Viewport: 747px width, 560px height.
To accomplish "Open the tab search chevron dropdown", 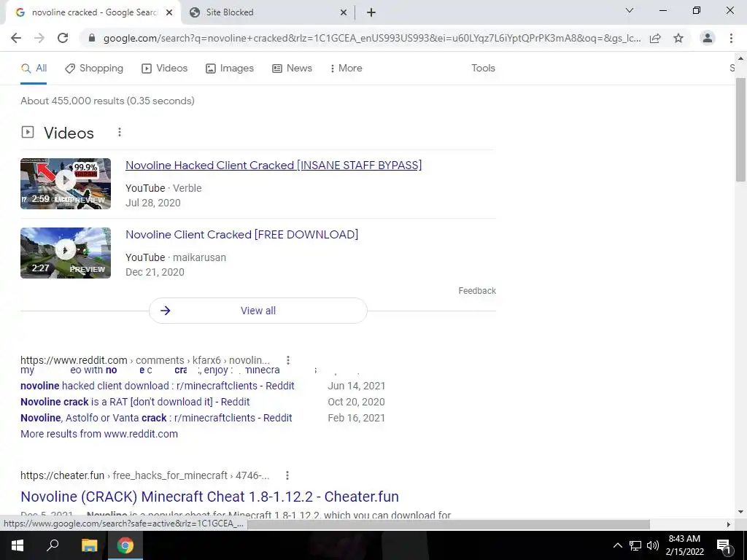I will click(x=630, y=10).
